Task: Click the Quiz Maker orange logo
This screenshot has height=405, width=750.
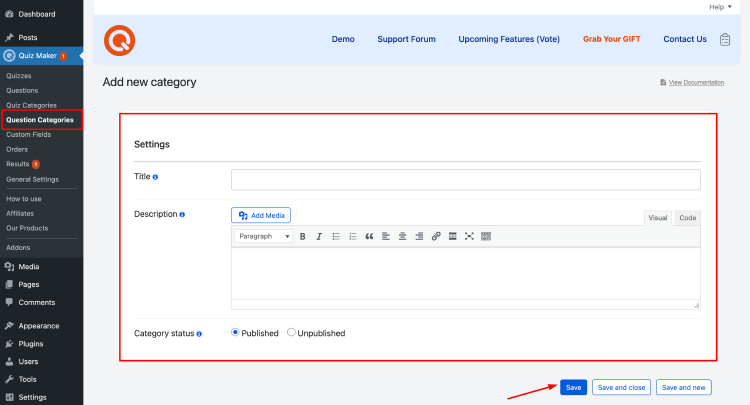Action: tap(119, 41)
